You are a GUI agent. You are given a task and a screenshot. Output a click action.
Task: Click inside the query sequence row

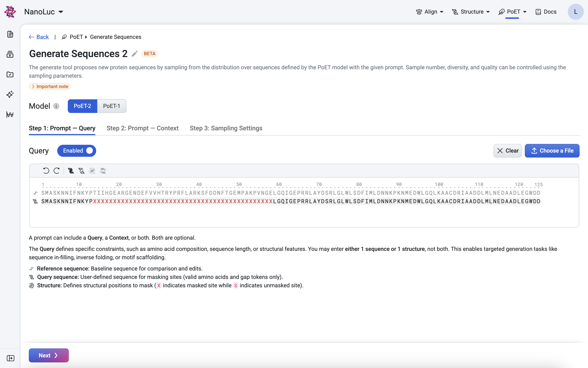(291, 201)
